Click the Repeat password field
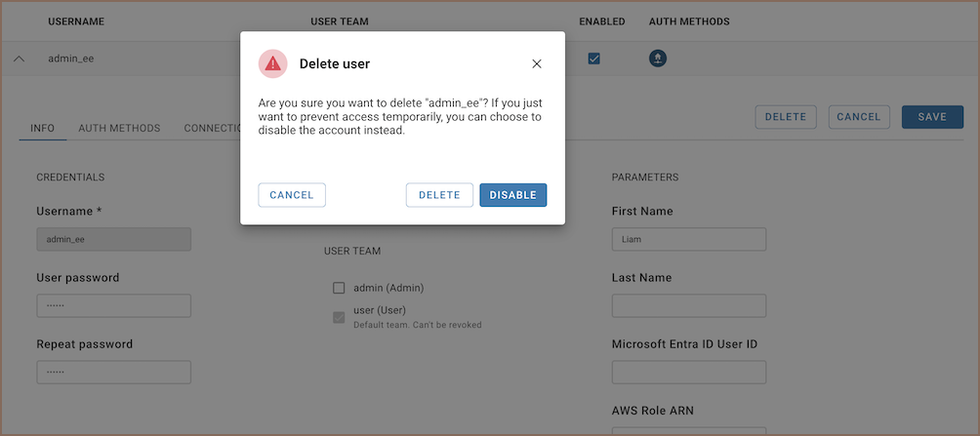 click(x=113, y=372)
